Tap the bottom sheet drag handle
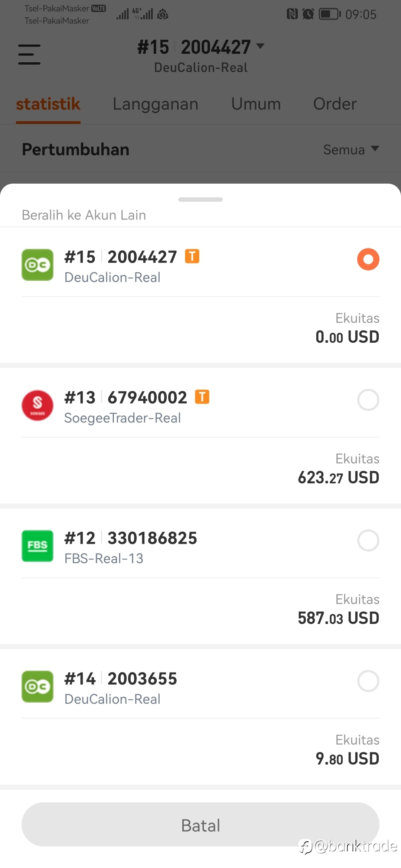Screen dimensions: 401x868 (x=200, y=200)
